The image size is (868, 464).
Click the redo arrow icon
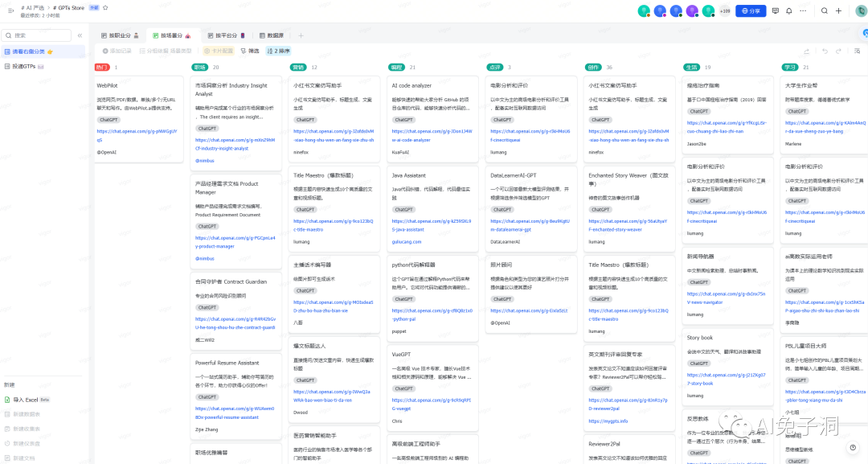click(838, 51)
